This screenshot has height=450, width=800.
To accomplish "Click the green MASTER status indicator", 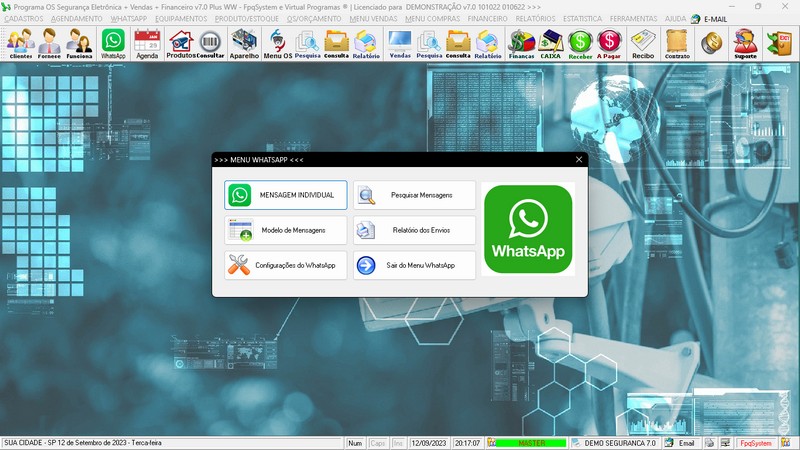I will tap(531, 443).
